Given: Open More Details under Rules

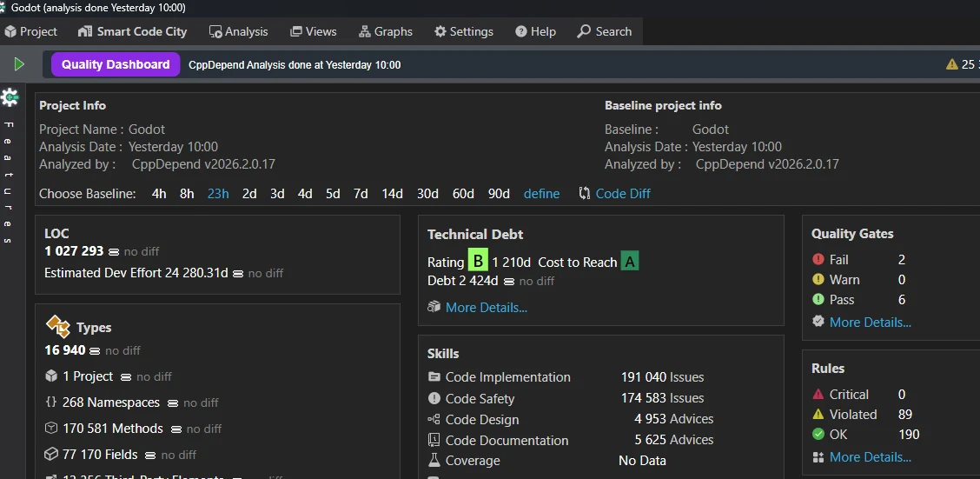Looking at the screenshot, I should click(870, 457).
